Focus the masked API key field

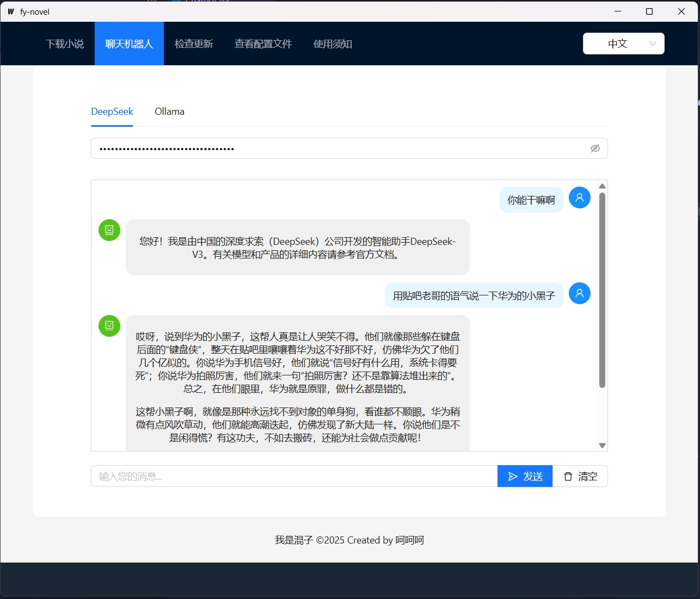coord(349,148)
